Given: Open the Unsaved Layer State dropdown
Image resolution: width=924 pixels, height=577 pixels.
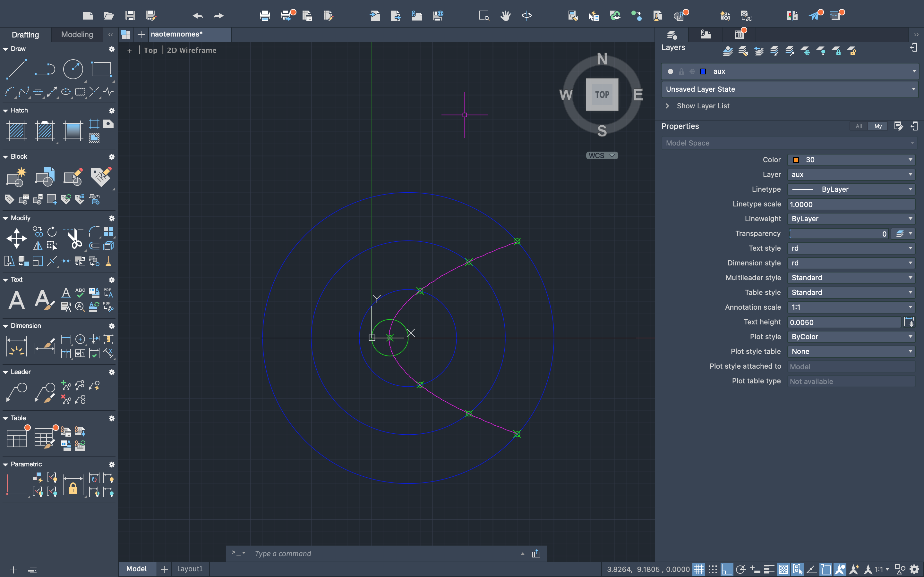Looking at the screenshot, I should [790, 89].
